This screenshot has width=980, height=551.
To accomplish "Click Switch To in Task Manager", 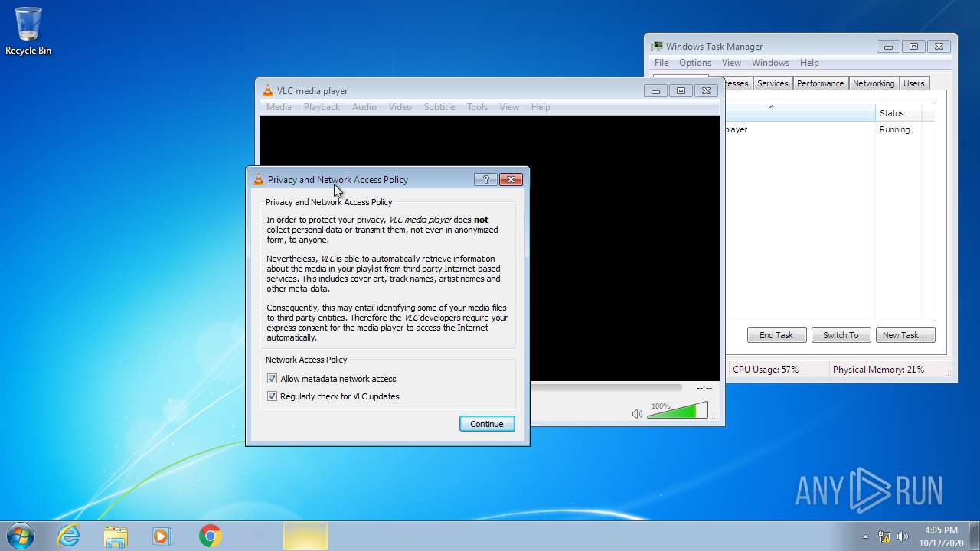I will [841, 335].
